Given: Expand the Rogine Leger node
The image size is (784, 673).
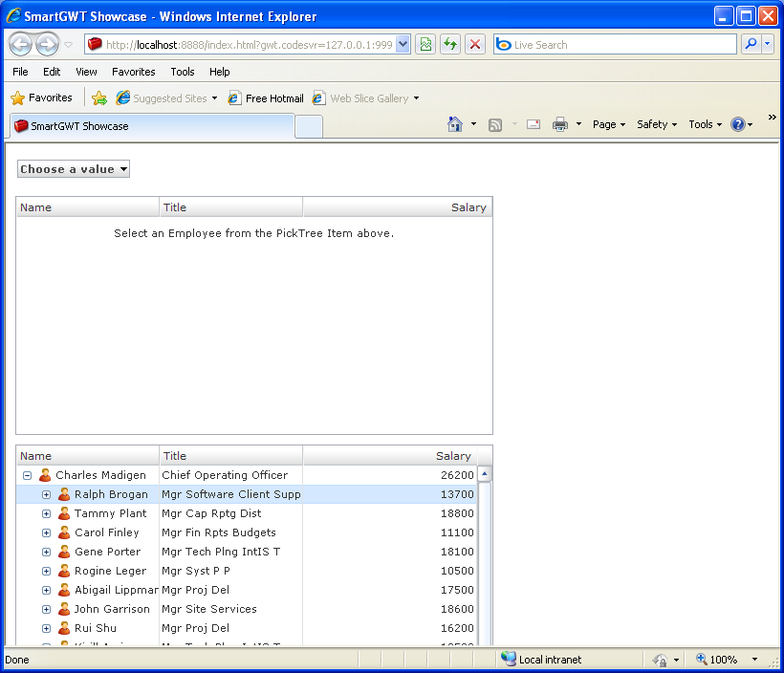Looking at the screenshot, I should click(x=47, y=571).
